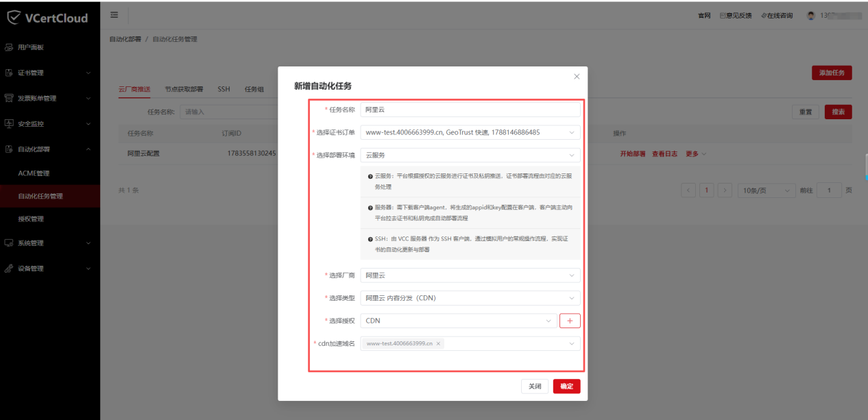Expand the 安全监控 menu chevron

[x=88, y=123]
